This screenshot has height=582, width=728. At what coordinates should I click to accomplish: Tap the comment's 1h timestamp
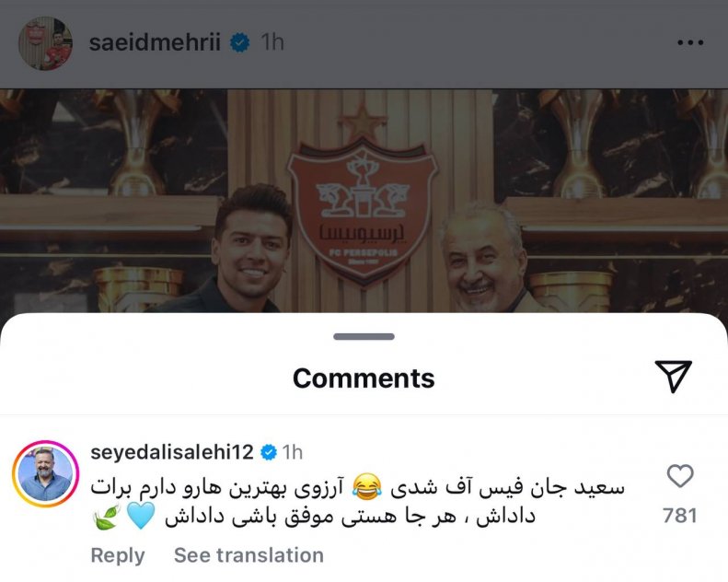[x=293, y=452]
